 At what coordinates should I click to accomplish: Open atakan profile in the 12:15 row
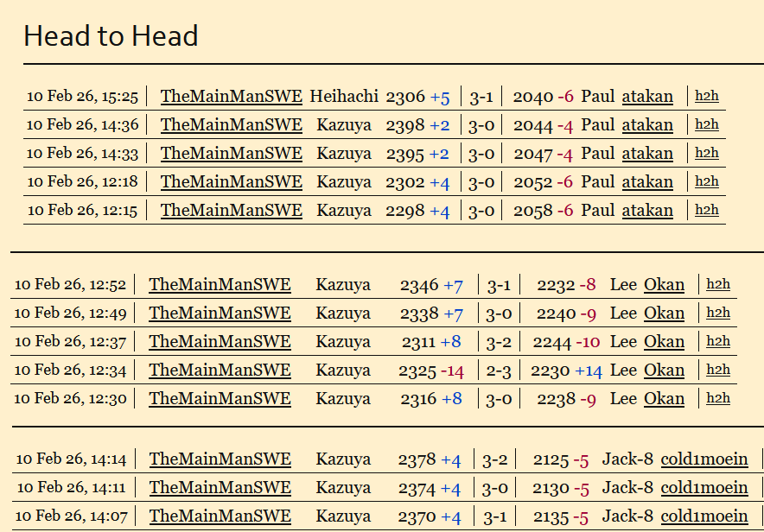tap(647, 210)
